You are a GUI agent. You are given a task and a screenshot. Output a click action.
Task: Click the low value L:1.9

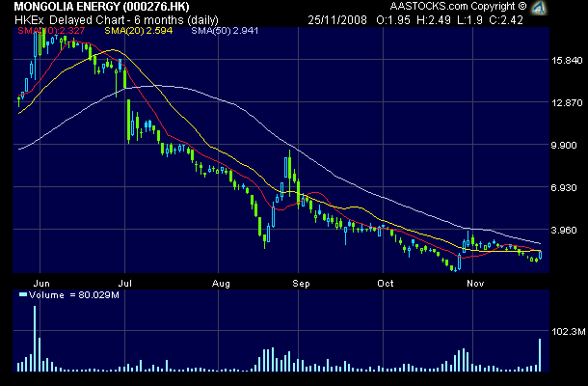pos(469,20)
